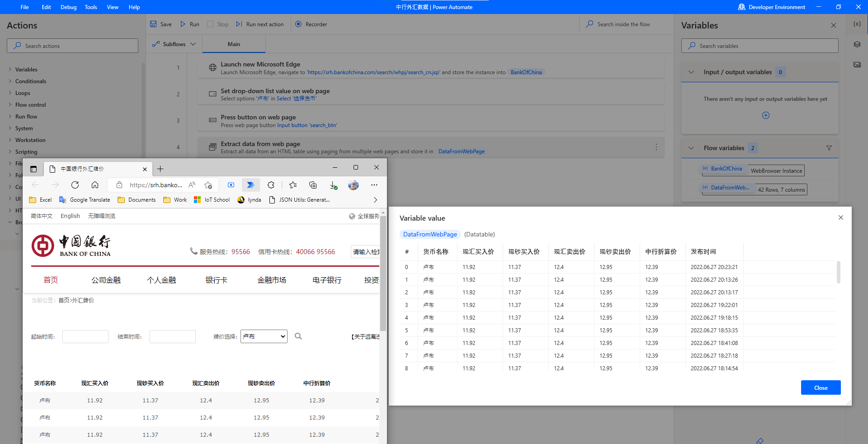Click the Edge page vertical scrollbar
Viewport: 868px width, 444px height.
(383, 274)
